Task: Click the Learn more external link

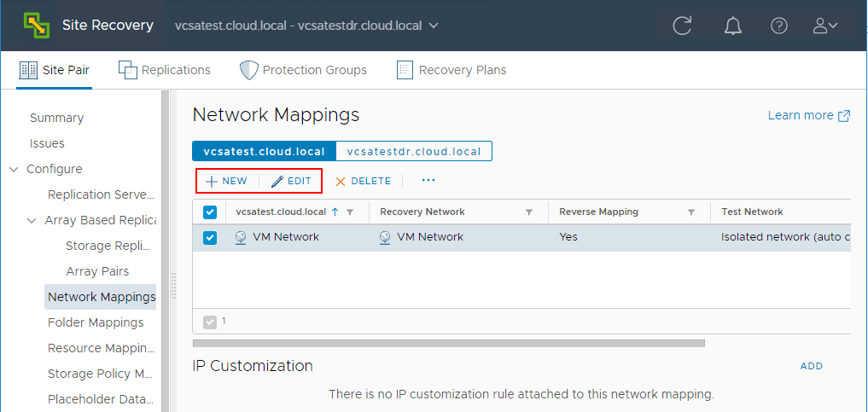Action: tap(808, 116)
